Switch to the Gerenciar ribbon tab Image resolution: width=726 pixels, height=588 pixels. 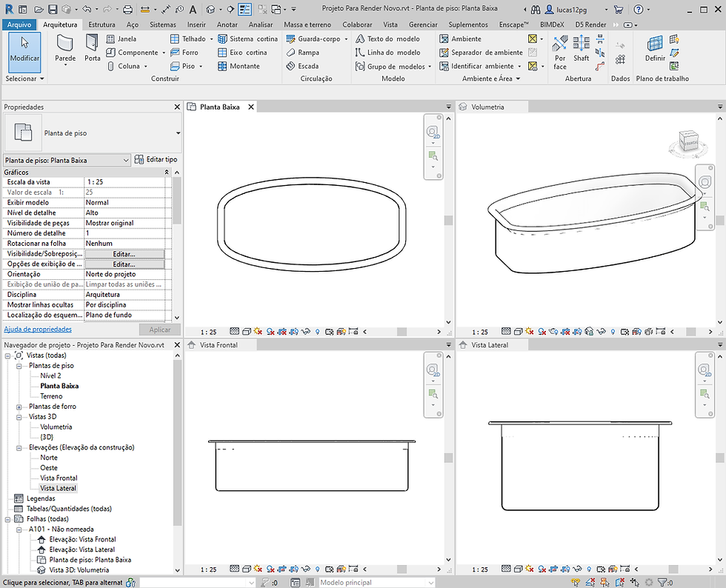pos(423,24)
